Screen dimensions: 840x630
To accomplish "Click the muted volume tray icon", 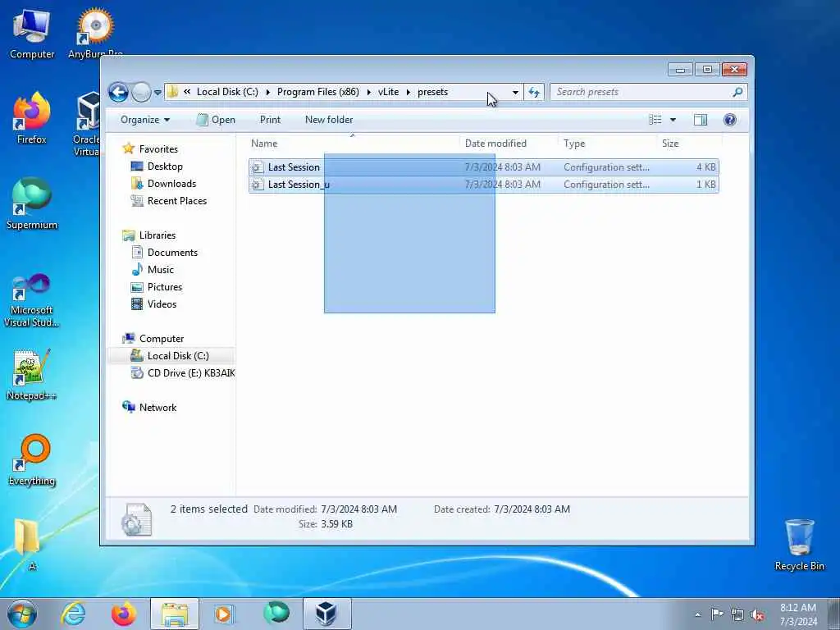I will coord(757,614).
